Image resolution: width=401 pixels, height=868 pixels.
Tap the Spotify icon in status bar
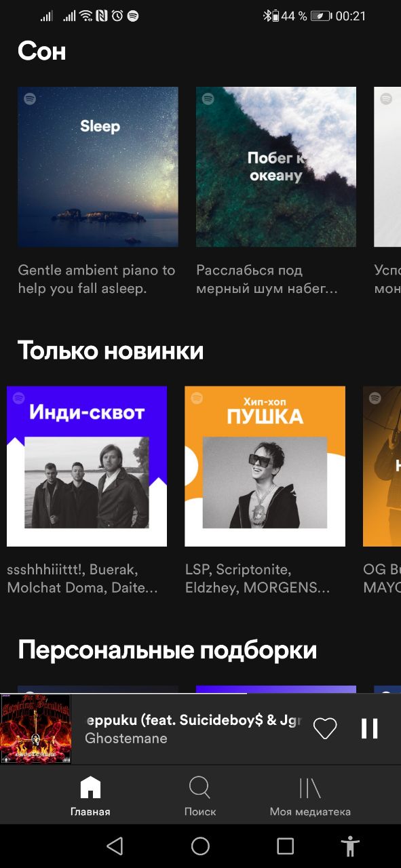133,16
